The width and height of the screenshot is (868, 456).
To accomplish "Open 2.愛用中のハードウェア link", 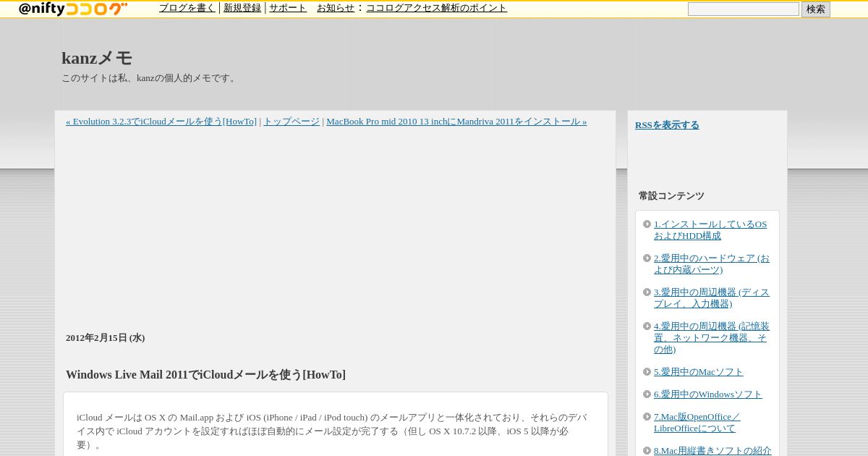I will pos(712,264).
